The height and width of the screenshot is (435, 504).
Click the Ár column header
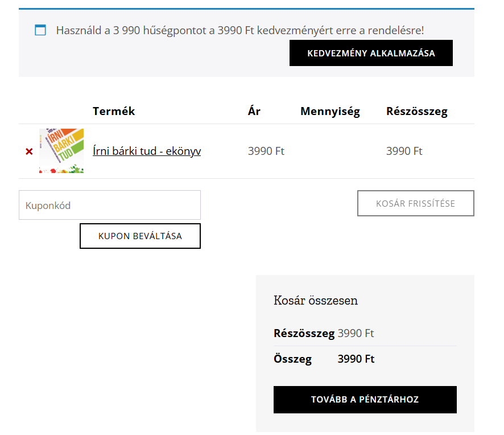point(254,111)
